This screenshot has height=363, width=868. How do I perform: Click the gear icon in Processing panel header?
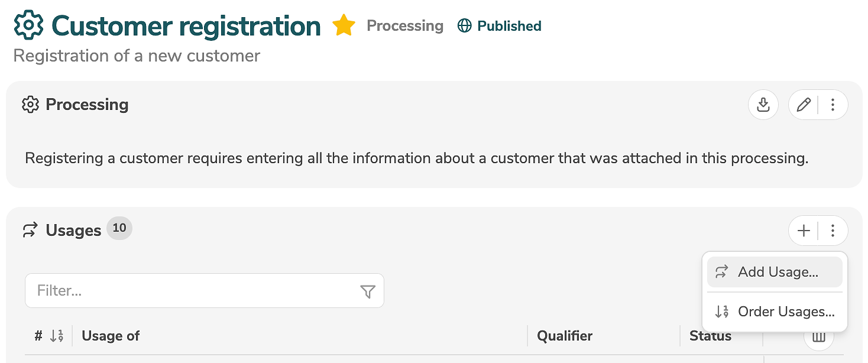(x=30, y=105)
